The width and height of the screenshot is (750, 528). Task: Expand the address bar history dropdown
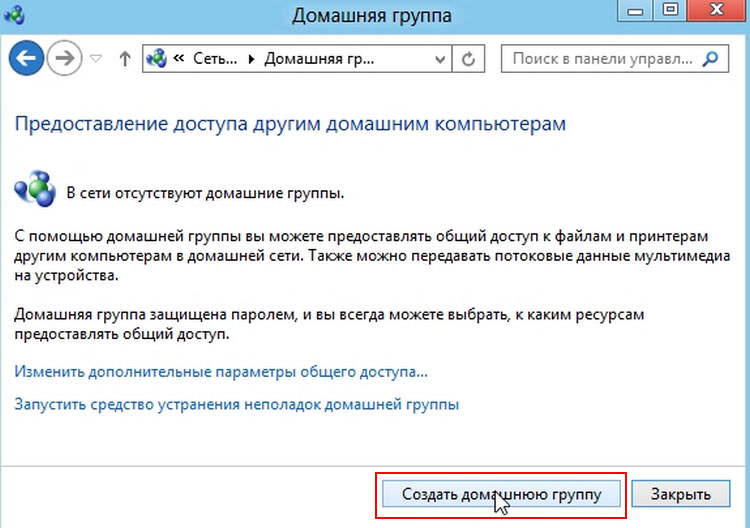440,59
